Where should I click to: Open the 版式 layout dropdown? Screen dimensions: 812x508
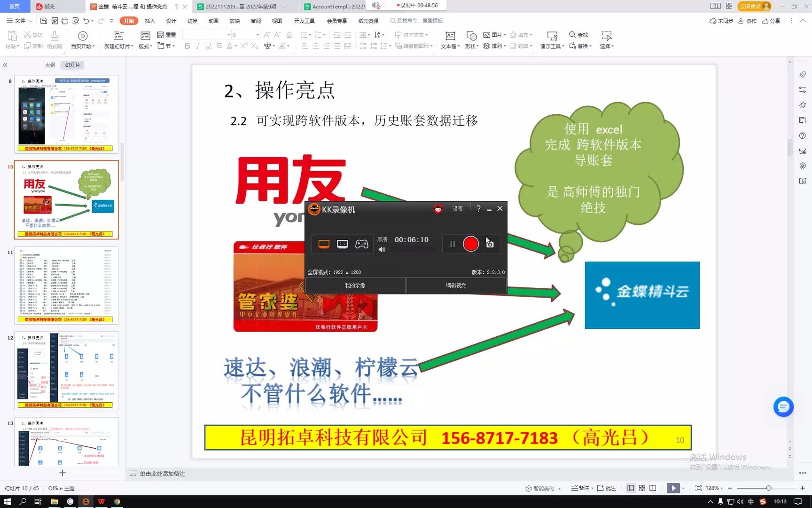click(x=145, y=46)
